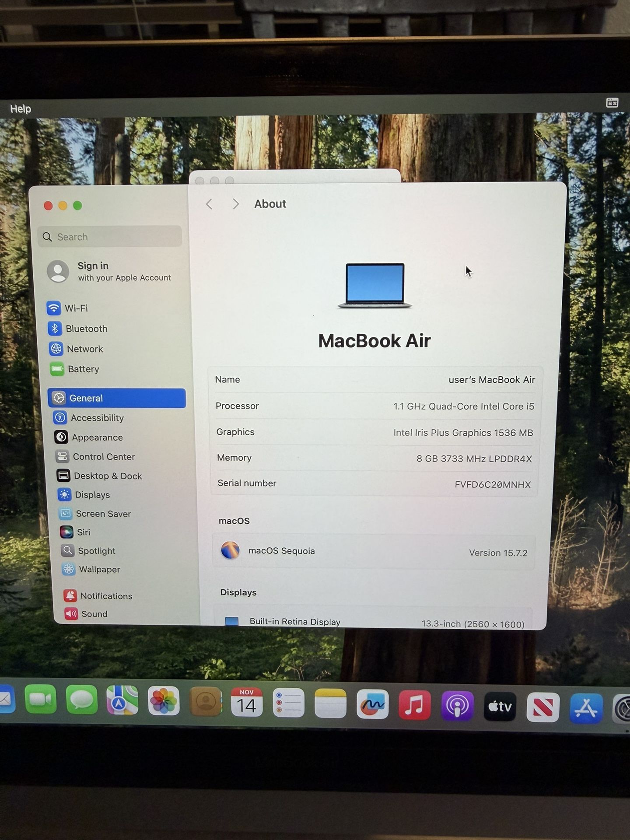Viewport: 630px width, 840px height.
Task: Launch Podcasts from the Dock
Action: pyautogui.click(x=457, y=706)
